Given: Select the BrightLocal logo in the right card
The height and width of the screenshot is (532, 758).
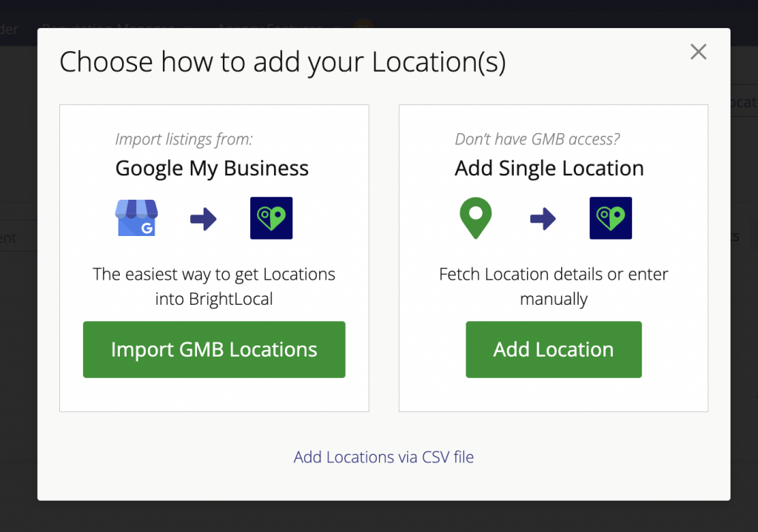Looking at the screenshot, I should click(610, 218).
